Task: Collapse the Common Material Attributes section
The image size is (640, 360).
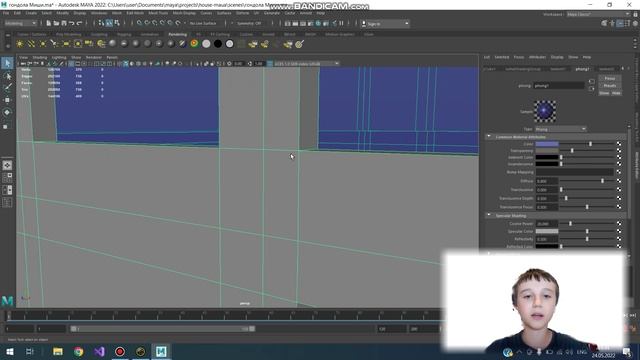Action: pyautogui.click(x=489, y=137)
